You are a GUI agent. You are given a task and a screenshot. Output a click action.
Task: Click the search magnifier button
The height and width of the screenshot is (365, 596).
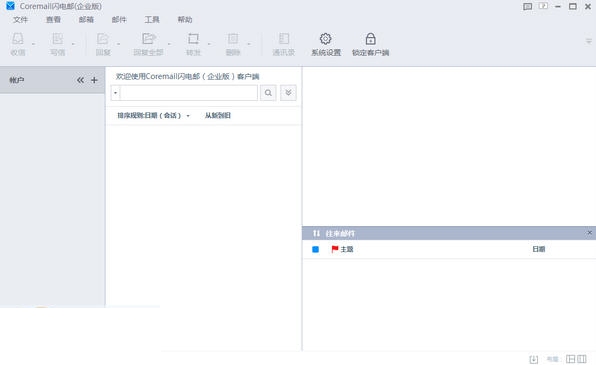(268, 93)
